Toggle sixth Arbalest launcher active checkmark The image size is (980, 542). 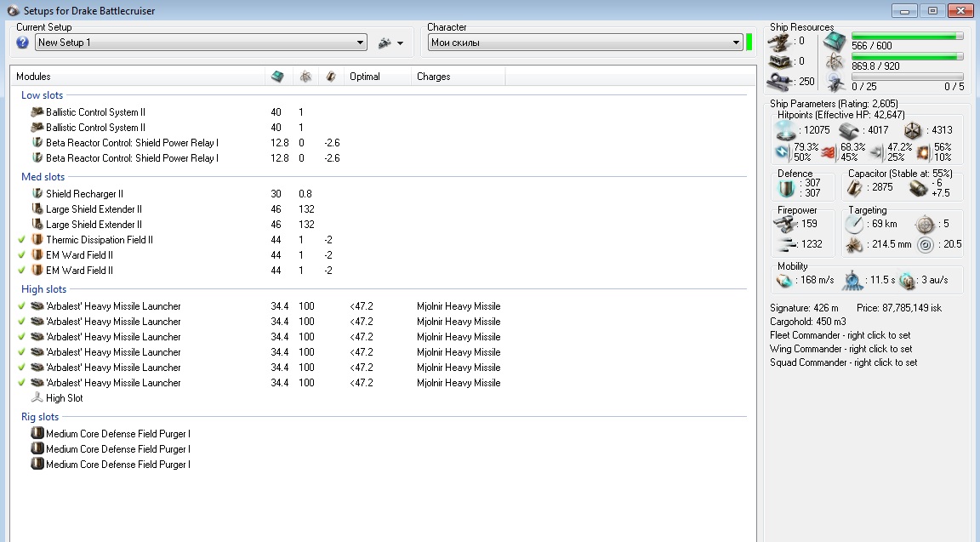[22, 383]
